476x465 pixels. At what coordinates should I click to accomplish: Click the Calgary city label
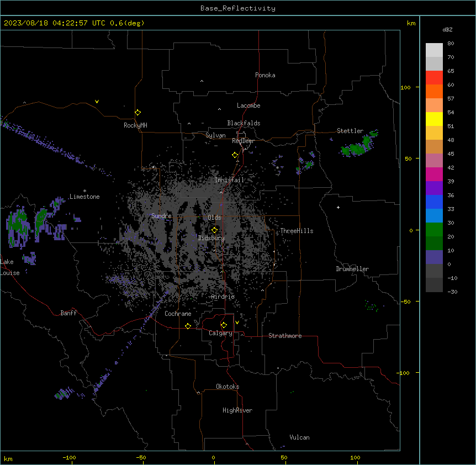click(x=220, y=333)
